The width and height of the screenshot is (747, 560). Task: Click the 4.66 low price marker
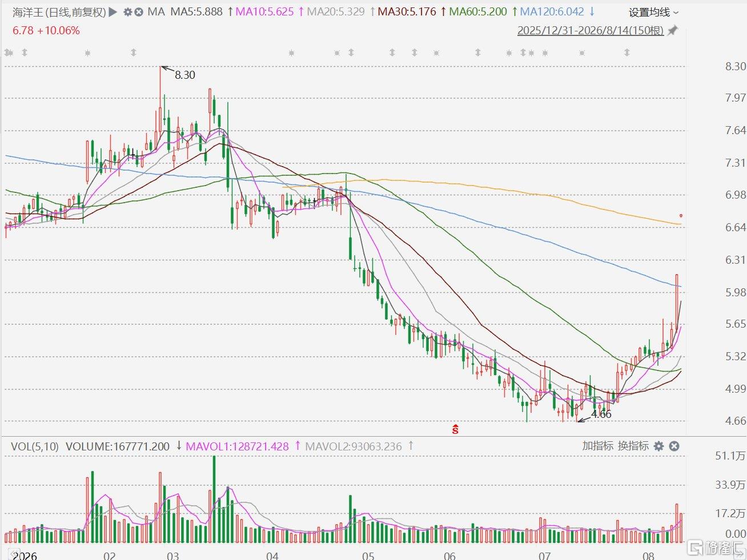tap(601, 414)
